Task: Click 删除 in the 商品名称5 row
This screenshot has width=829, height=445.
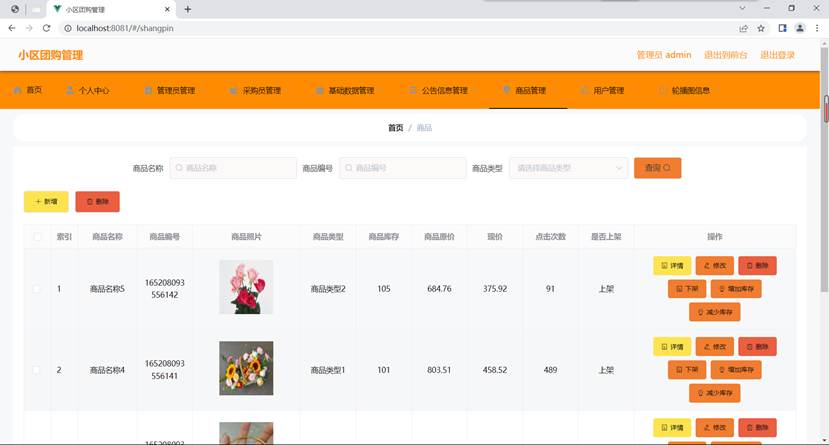Action: click(757, 266)
